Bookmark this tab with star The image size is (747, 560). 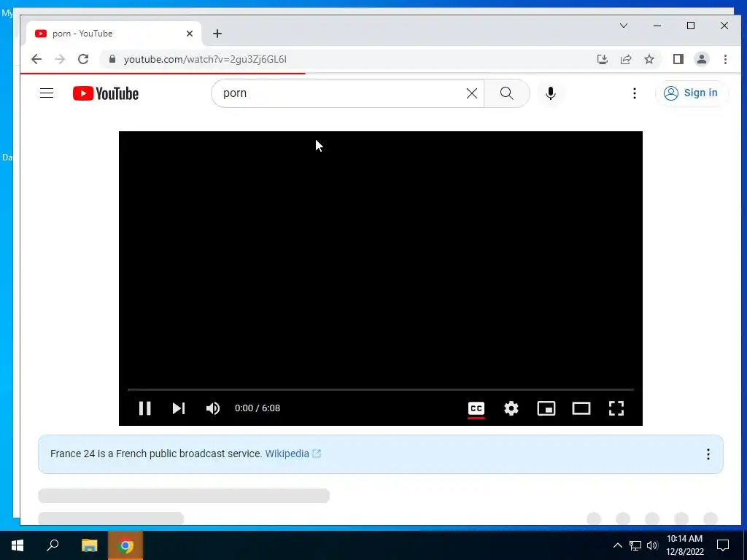[x=649, y=59]
